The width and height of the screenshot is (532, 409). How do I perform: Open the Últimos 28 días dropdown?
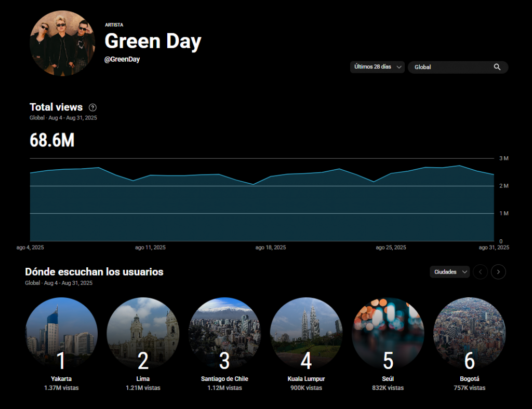tap(377, 67)
